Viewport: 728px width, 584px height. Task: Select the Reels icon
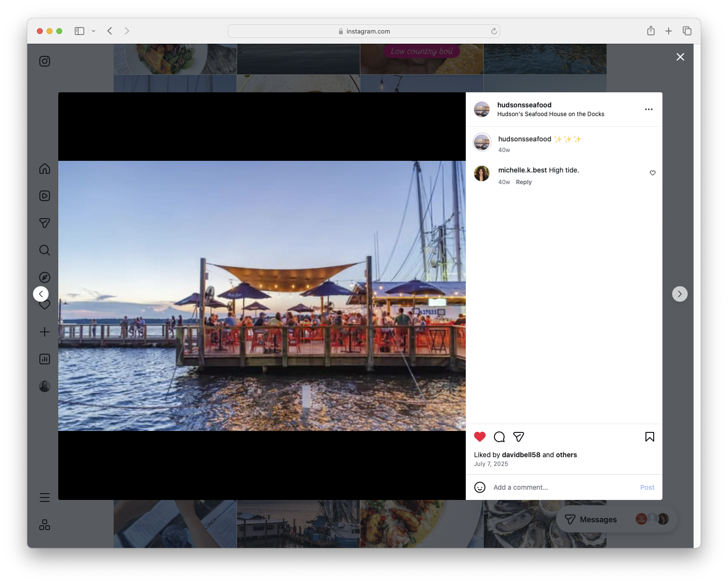tap(44, 196)
